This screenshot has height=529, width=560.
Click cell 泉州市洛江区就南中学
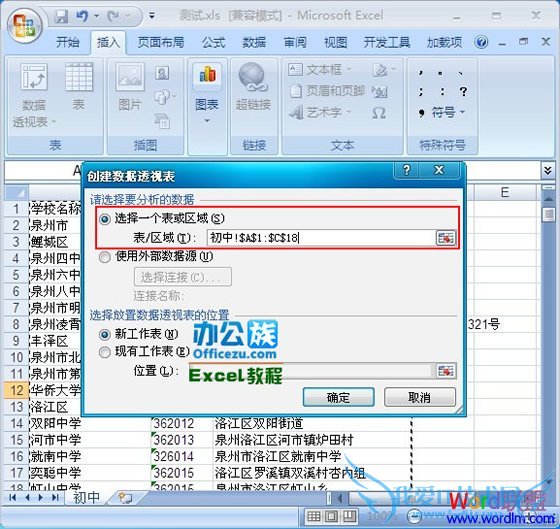click(312, 456)
